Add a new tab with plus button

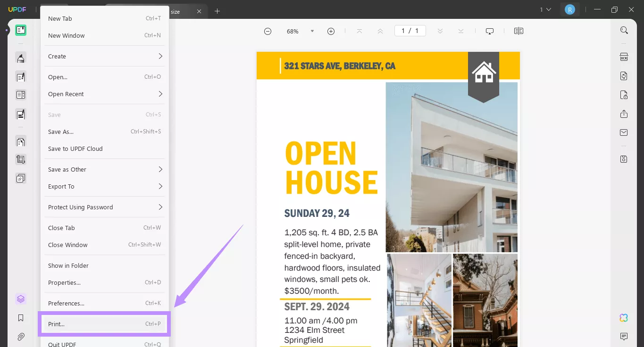click(x=217, y=11)
